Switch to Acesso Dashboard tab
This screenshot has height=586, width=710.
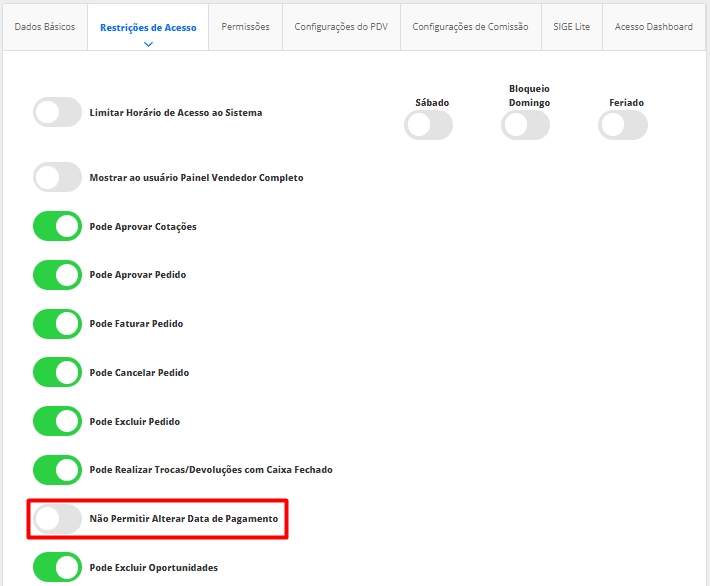pyautogui.click(x=656, y=27)
